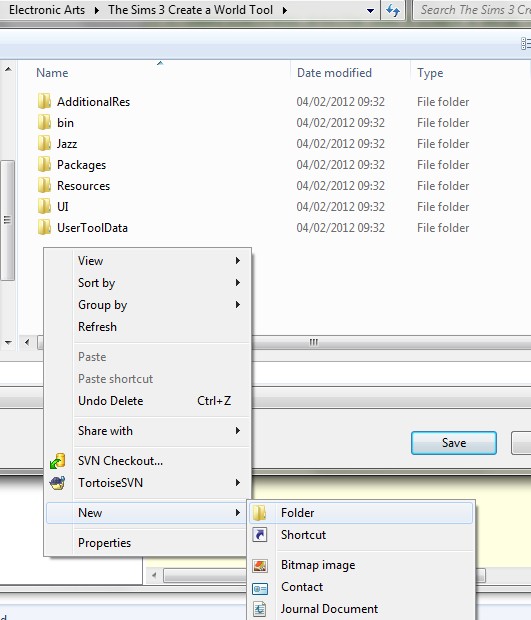Click the search box field

(x=473, y=10)
